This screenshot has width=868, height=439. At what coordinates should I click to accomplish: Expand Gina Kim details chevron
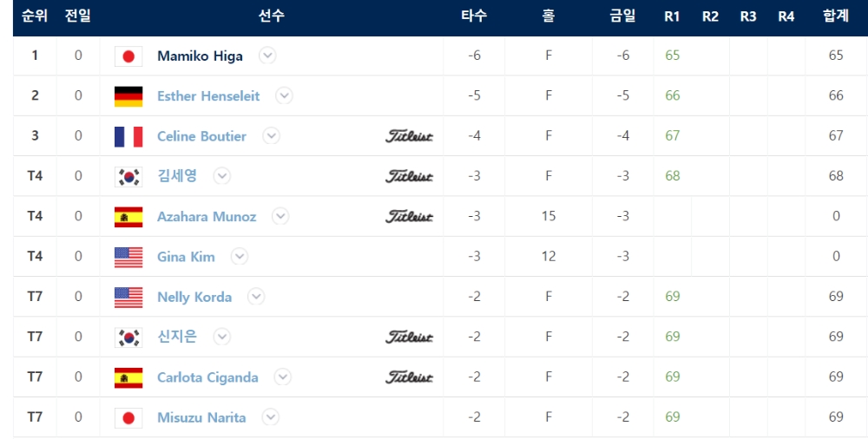240,256
